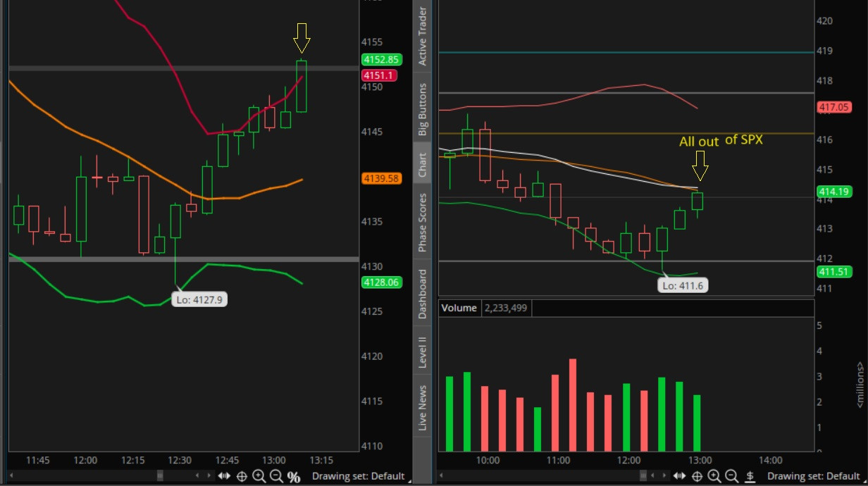868x486 pixels.
Task: Open the Live News side tab
Action: pyautogui.click(x=423, y=407)
